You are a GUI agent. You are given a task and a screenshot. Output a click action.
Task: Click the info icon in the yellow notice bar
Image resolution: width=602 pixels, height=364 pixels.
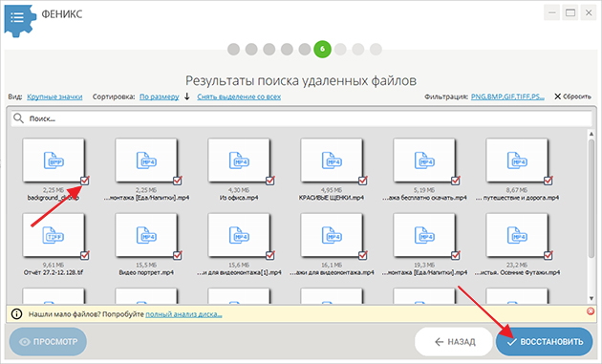pyautogui.click(x=16, y=314)
